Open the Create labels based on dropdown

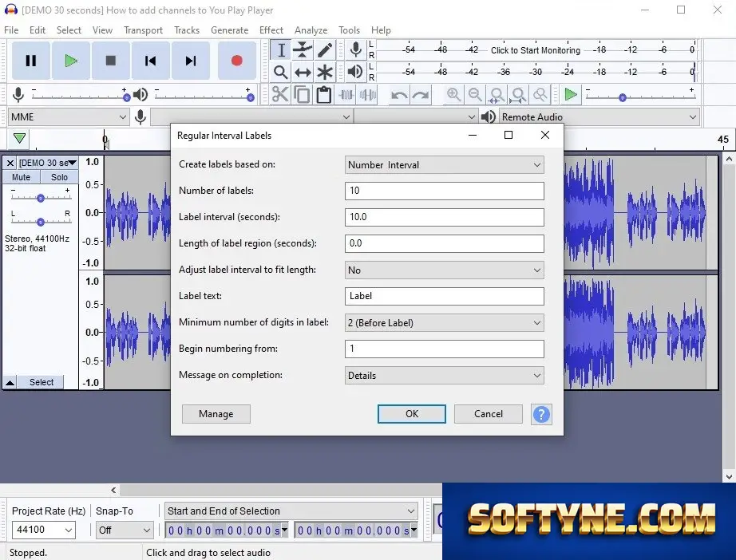(x=444, y=165)
